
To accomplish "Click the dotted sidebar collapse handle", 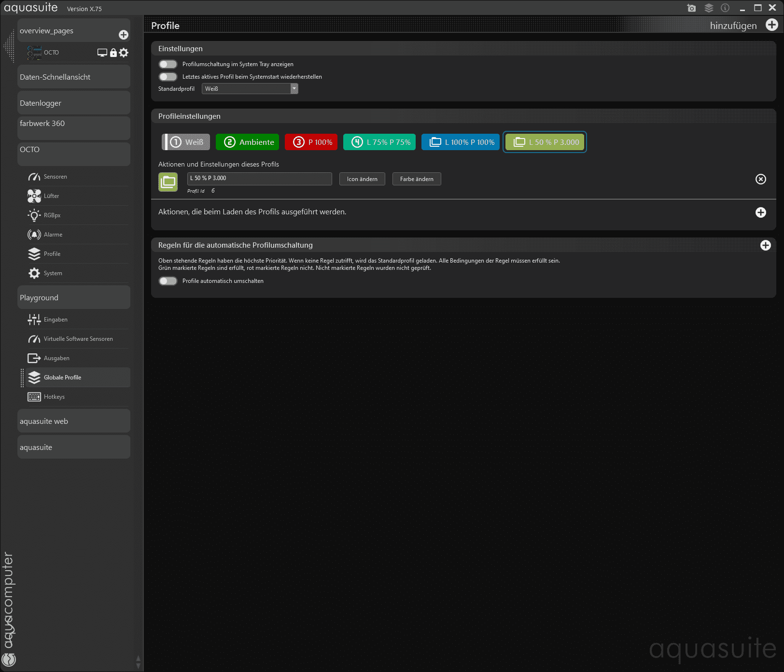I will [x=8, y=46].
